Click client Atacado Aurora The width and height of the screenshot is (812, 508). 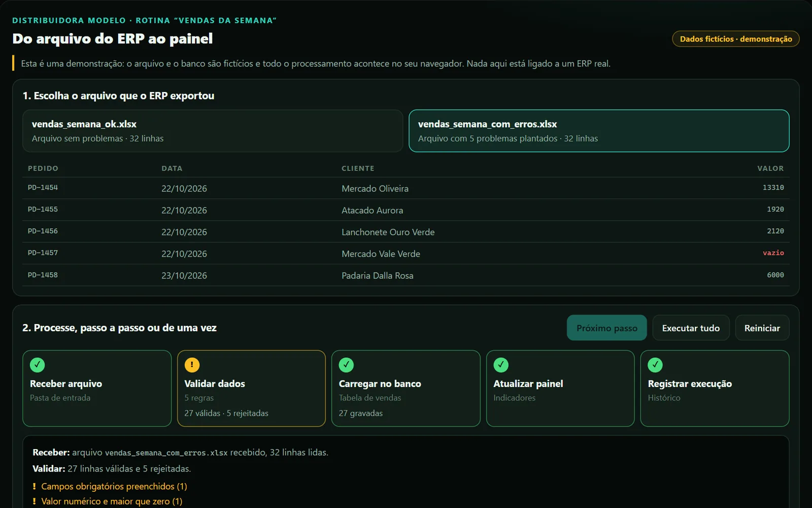pos(372,210)
